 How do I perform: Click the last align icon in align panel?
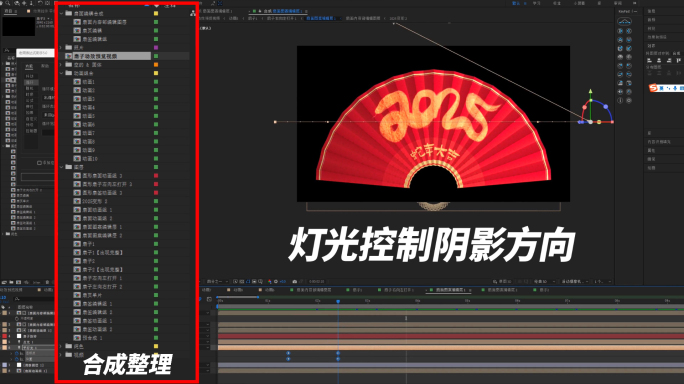click(679, 61)
